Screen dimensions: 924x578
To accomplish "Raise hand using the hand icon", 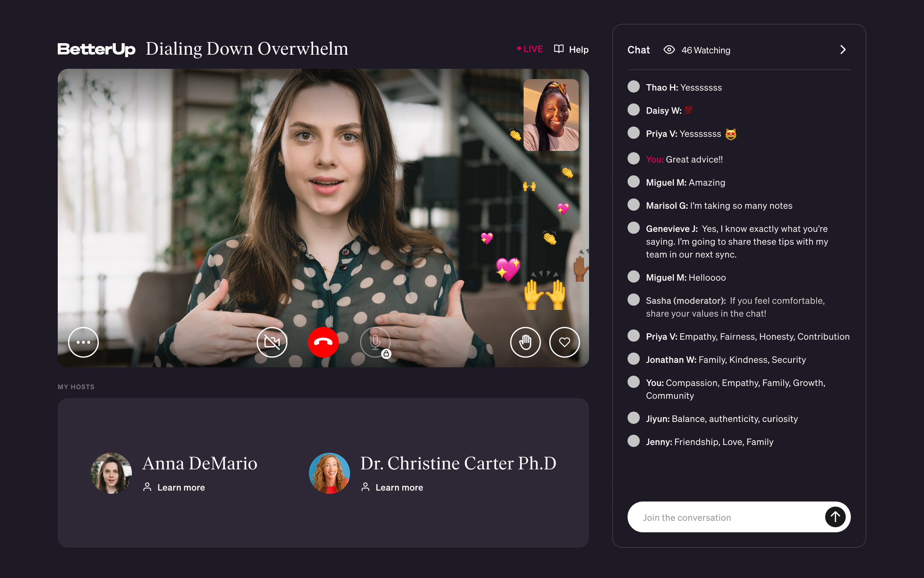I will 525,342.
